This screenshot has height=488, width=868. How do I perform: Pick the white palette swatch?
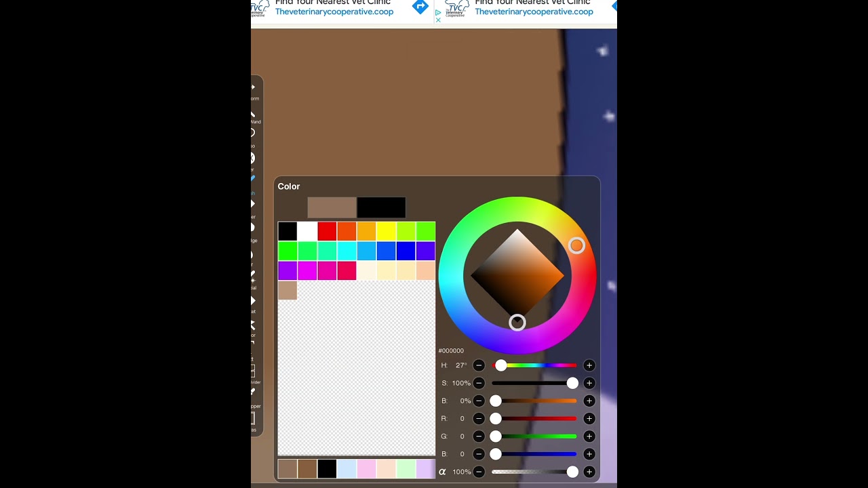[x=307, y=231]
